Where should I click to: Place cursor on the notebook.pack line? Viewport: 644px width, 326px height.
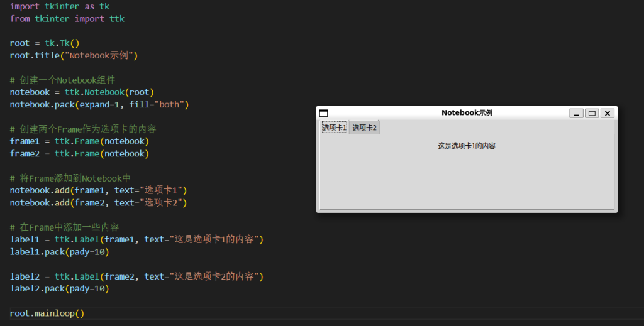[x=99, y=104]
